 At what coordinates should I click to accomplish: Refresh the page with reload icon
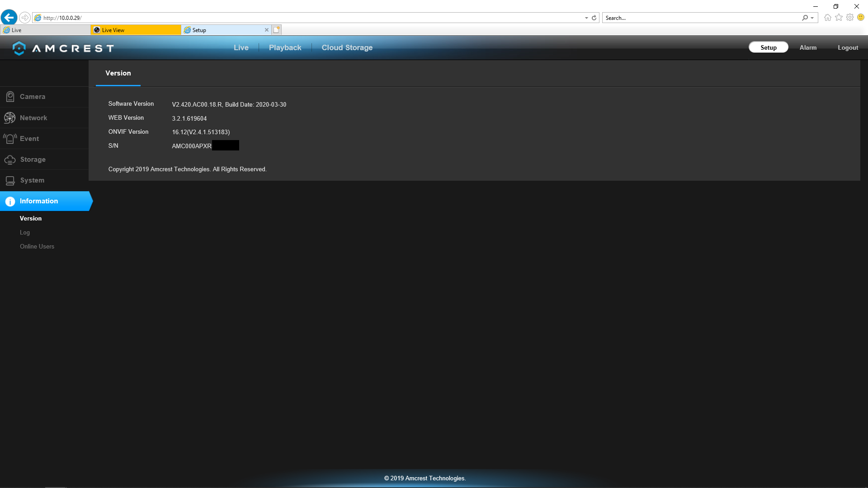(x=594, y=18)
